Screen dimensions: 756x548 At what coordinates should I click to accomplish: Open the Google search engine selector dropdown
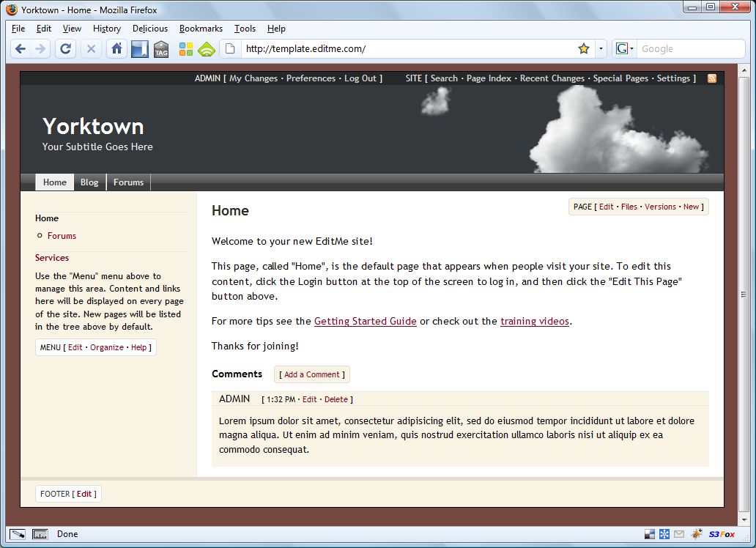624,49
